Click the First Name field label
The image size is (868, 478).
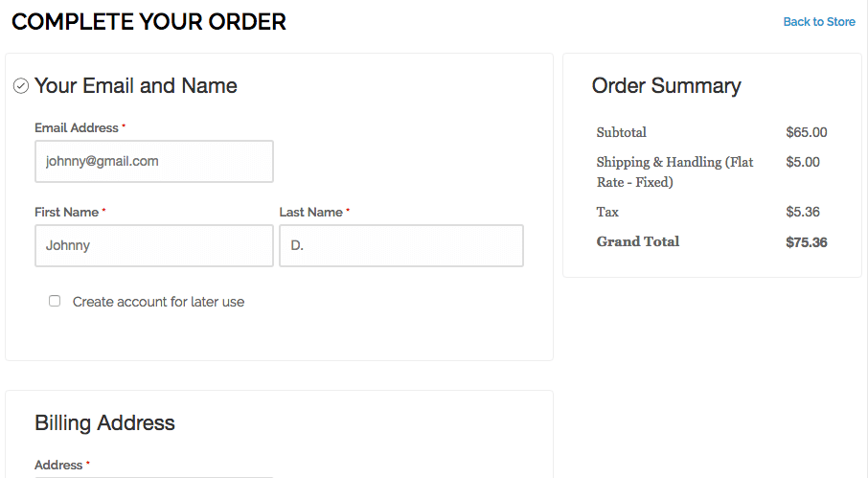point(66,213)
